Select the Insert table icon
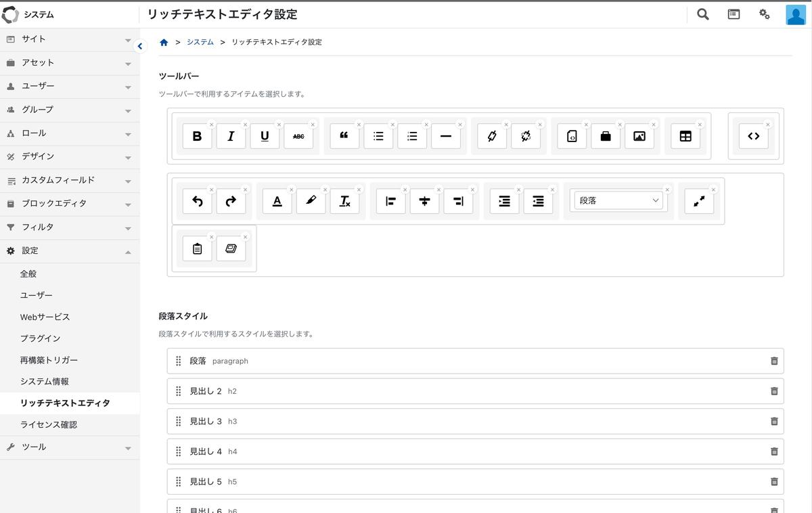 (685, 136)
